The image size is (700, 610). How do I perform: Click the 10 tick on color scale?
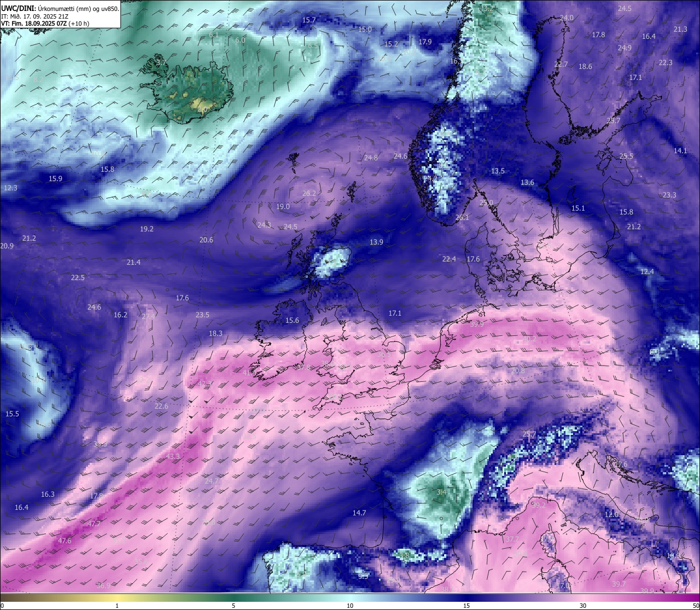pos(349,606)
